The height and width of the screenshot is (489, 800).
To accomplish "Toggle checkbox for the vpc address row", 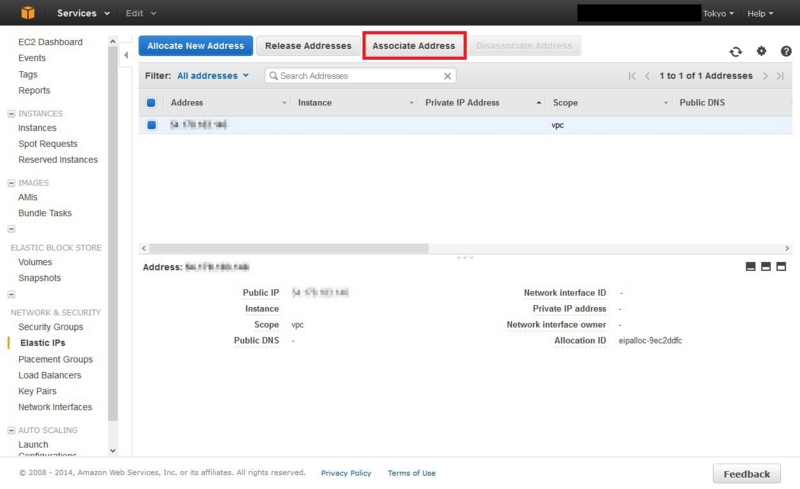I will click(152, 125).
